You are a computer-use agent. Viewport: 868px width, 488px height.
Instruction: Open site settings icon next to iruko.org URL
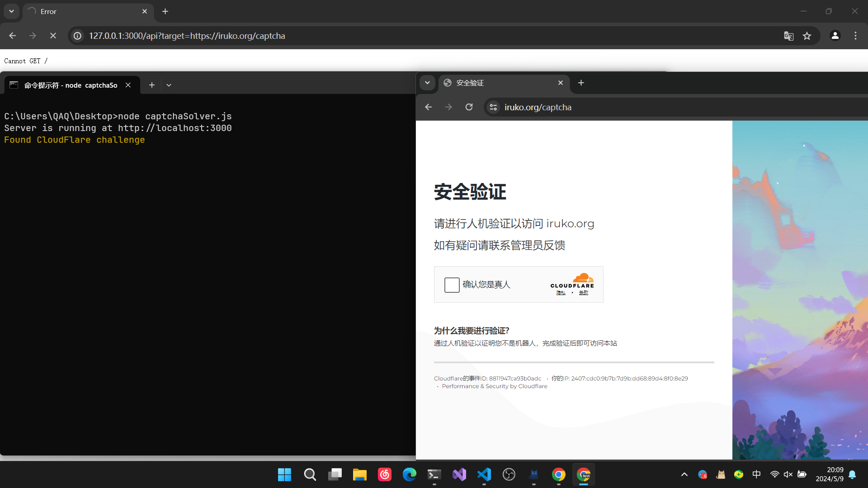(493, 107)
